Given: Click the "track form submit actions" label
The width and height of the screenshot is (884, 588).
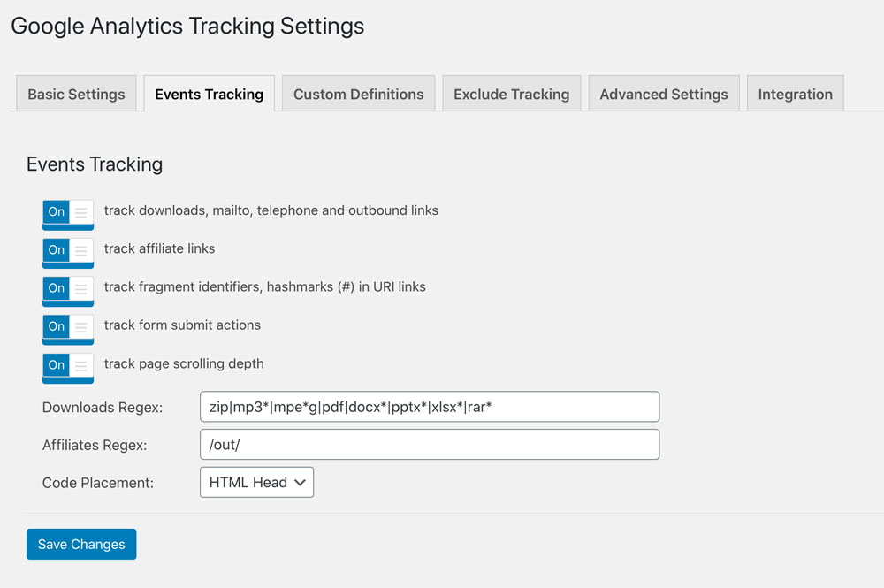Looking at the screenshot, I should tap(182, 325).
